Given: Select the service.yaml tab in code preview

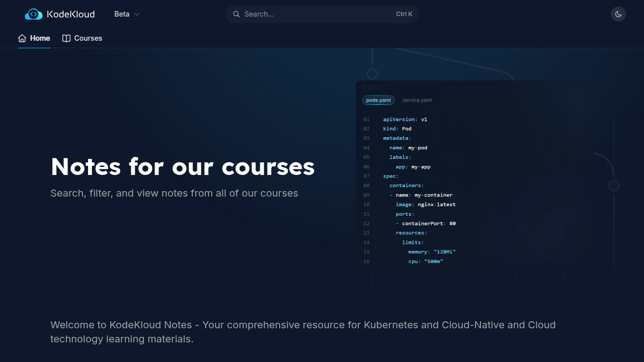Looking at the screenshot, I should click(417, 100).
